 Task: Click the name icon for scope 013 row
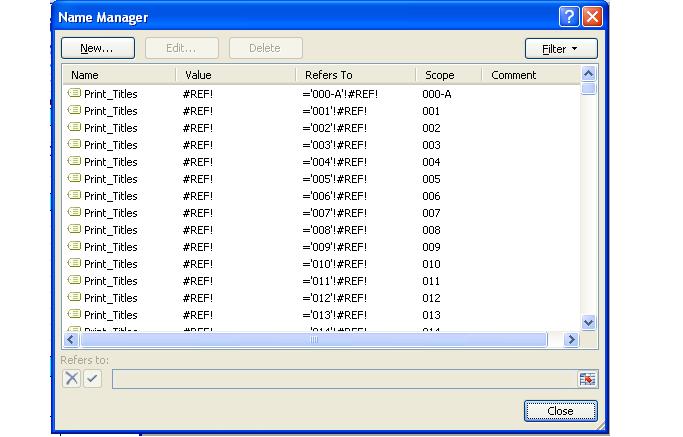[x=74, y=315]
